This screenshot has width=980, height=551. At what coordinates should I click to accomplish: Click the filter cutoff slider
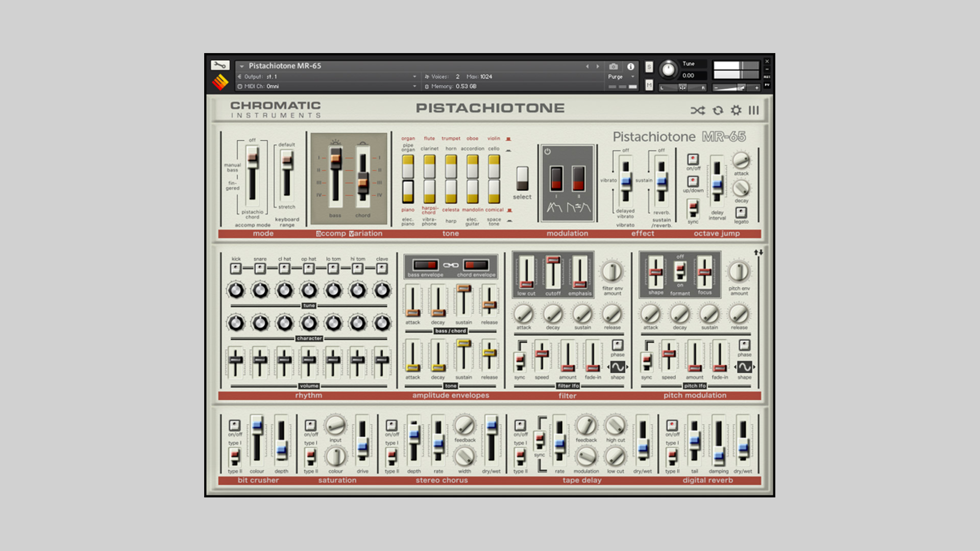pos(553,272)
